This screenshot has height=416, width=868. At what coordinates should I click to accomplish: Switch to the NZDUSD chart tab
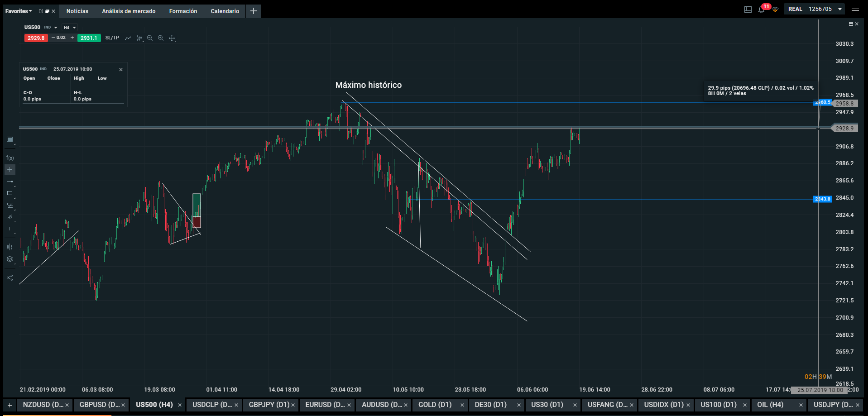[43, 405]
